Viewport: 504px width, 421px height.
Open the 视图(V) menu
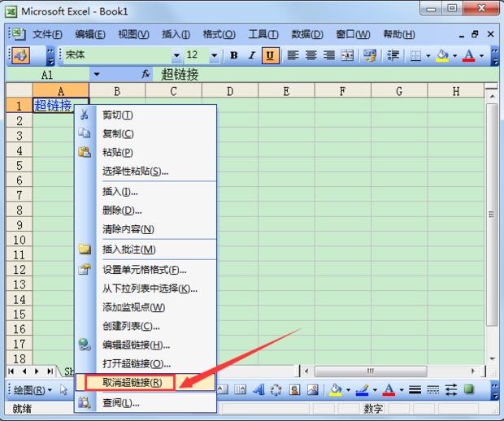pyautogui.click(x=133, y=34)
